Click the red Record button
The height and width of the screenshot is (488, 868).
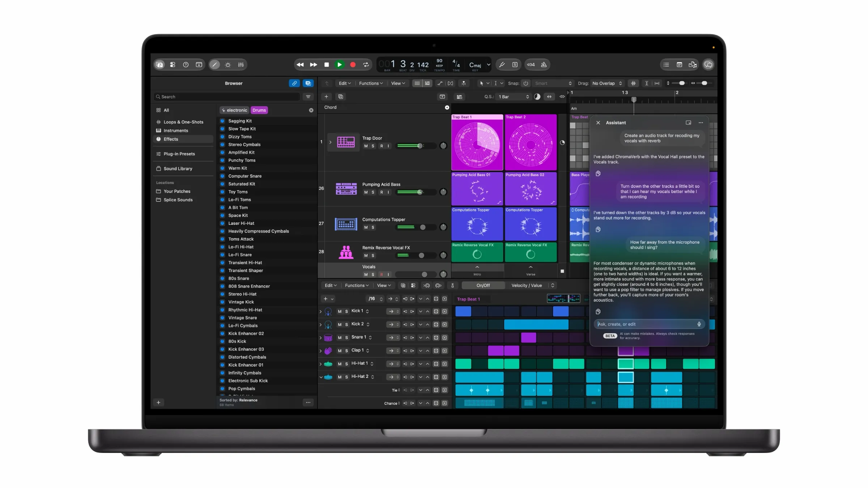[353, 65]
